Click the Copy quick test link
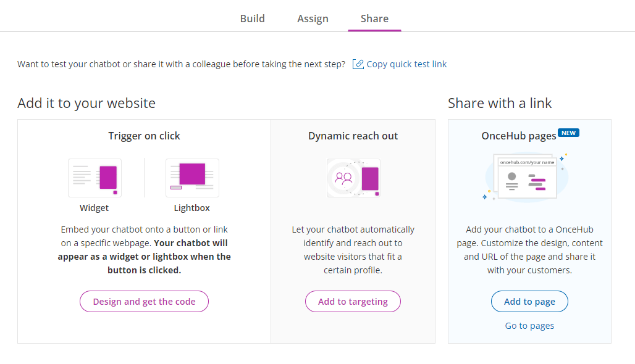This screenshot has width=635, height=364. [x=406, y=64]
